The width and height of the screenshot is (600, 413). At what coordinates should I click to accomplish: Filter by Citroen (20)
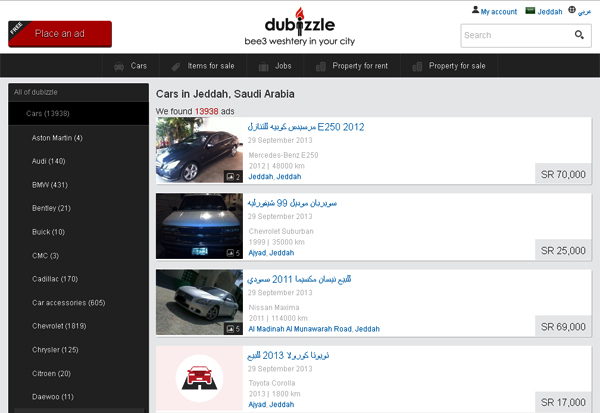pyautogui.click(x=51, y=374)
